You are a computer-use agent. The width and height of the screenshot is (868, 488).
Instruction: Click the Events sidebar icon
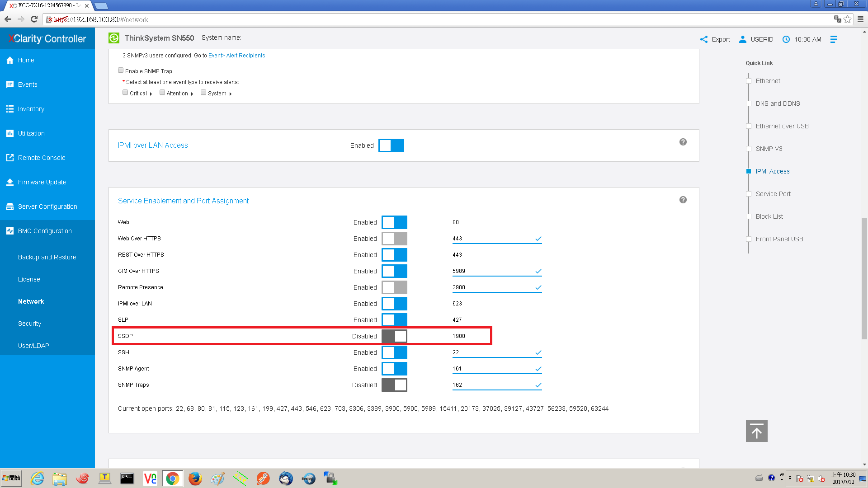(x=10, y=84)
